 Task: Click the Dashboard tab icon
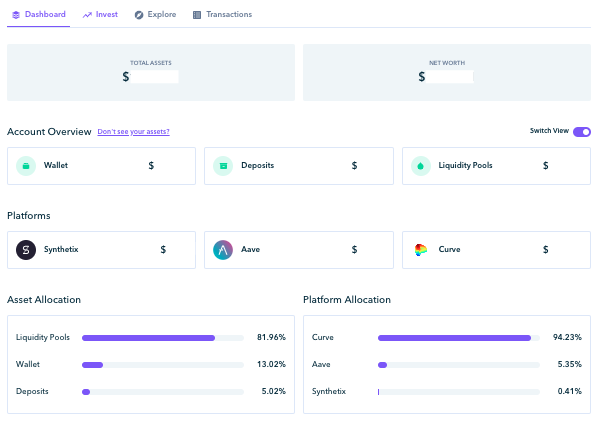16,15
